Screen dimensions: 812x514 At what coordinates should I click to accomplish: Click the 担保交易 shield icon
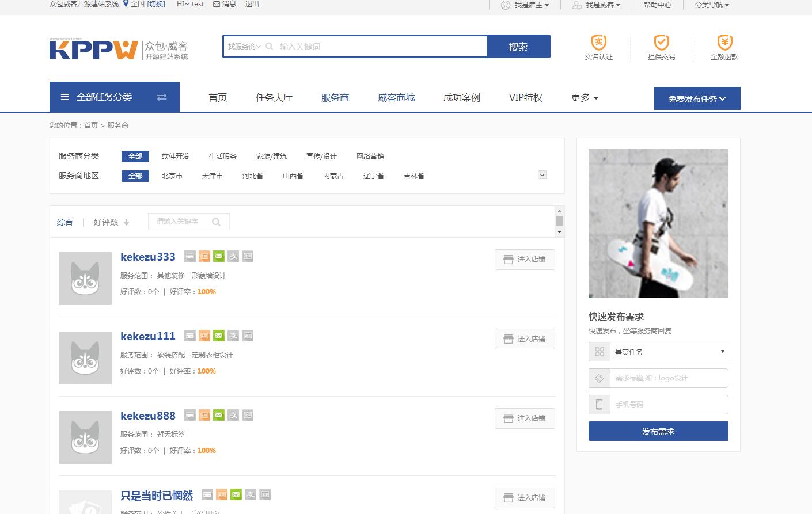click(x=661, y=42)
